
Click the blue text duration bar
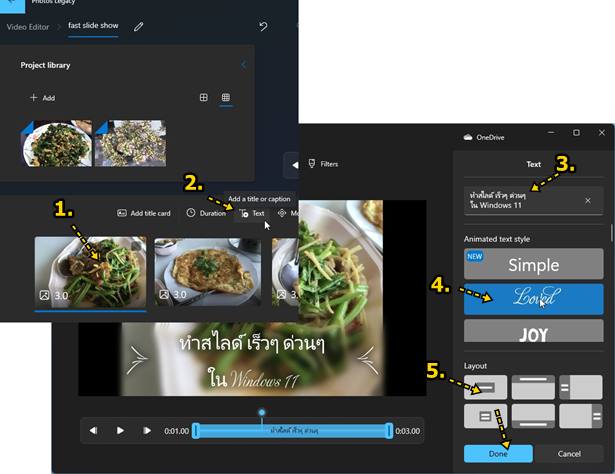click(292, 430)
